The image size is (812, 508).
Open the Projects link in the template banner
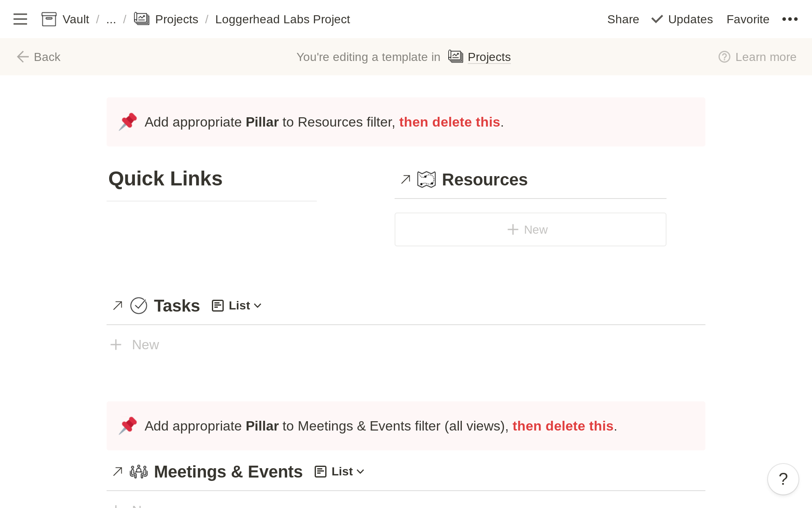[488, 57]
